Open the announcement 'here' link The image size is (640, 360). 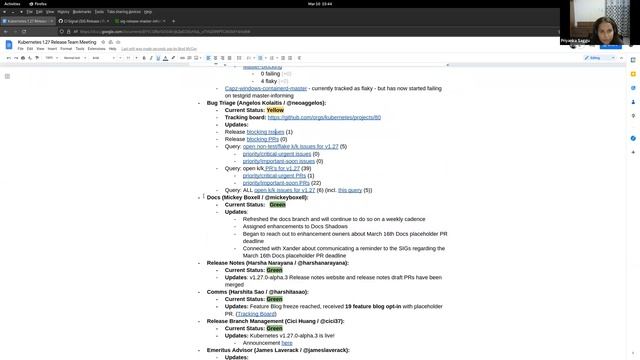pos(287,343)
